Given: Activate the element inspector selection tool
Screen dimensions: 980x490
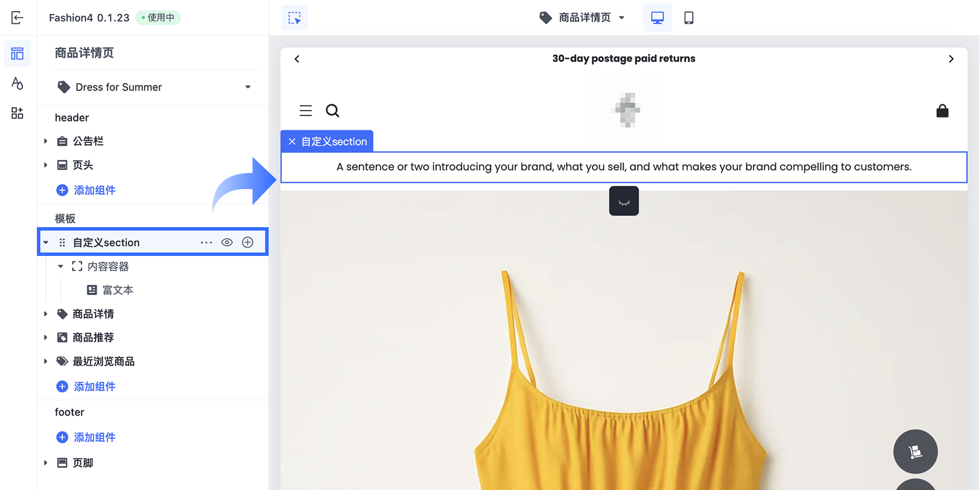Looking at the screenshot, I should click(295, 18).
